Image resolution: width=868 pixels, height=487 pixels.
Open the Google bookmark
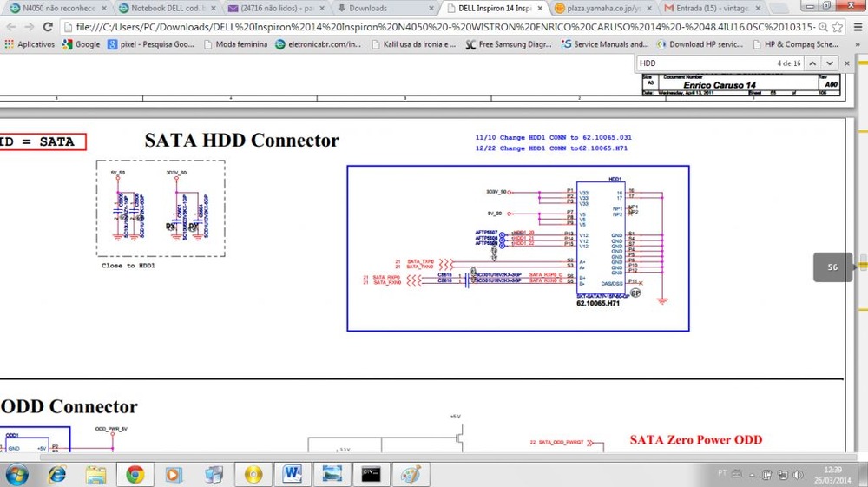81,44
